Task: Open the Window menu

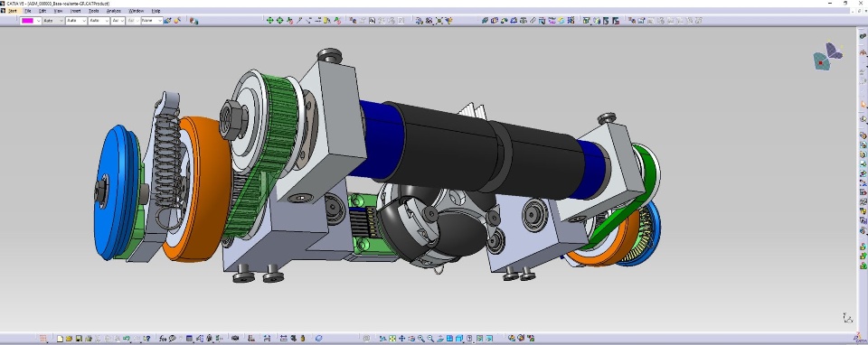Action: coord(137,11)
